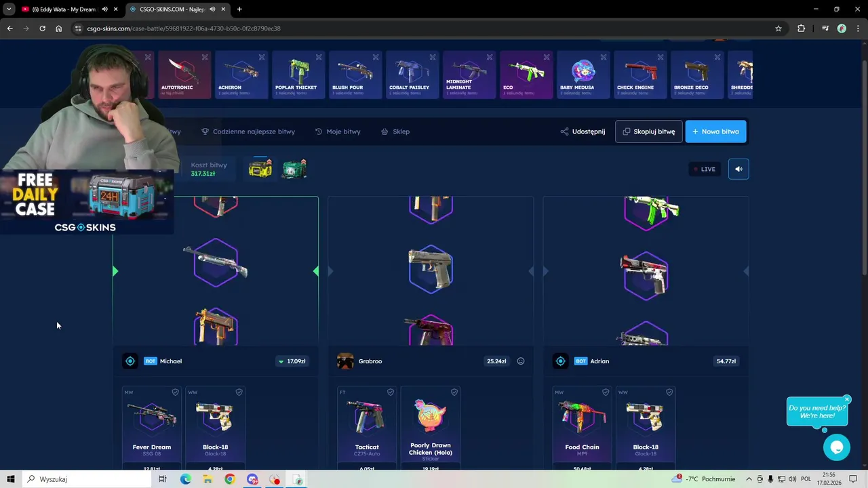Click the shield icon on Poorly Drawn Chicken card

point(454,392)
